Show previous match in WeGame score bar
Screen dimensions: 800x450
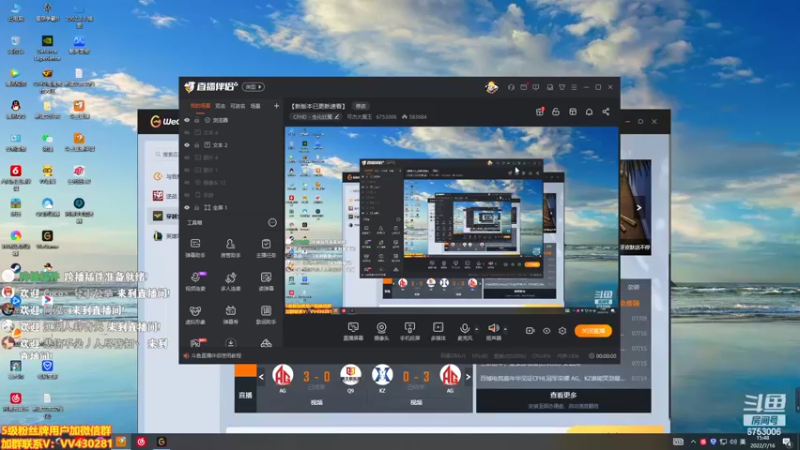tap(261, 377)
